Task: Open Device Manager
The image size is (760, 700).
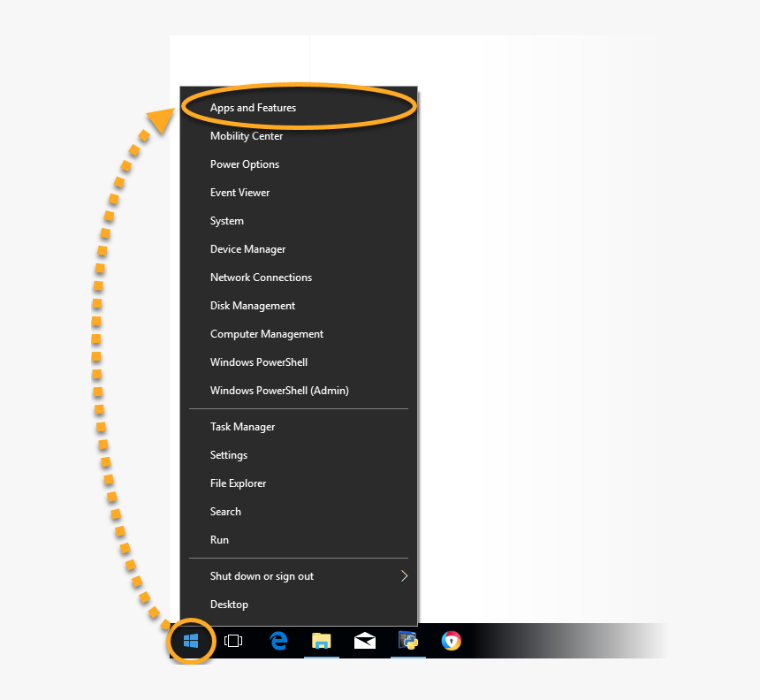Action: (247, 248)
